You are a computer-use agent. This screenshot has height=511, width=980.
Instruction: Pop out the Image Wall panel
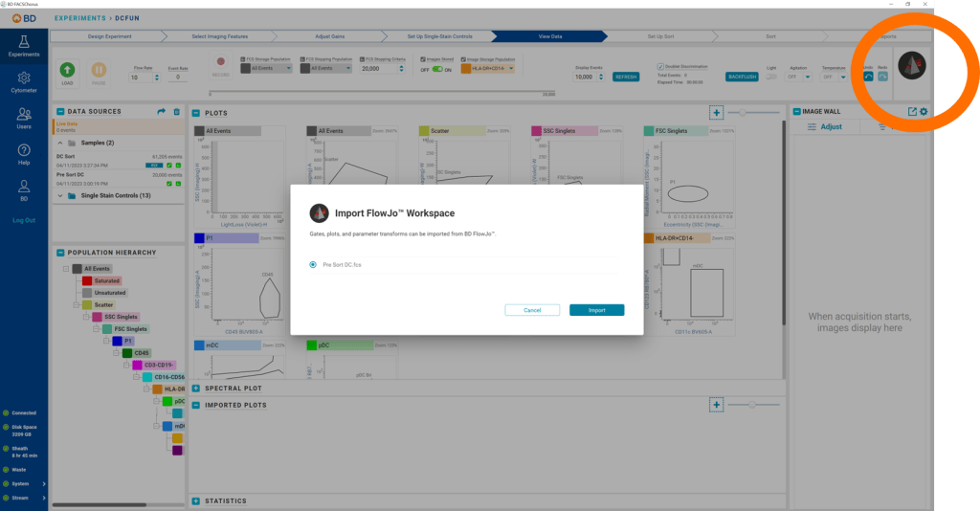point(912,112)
